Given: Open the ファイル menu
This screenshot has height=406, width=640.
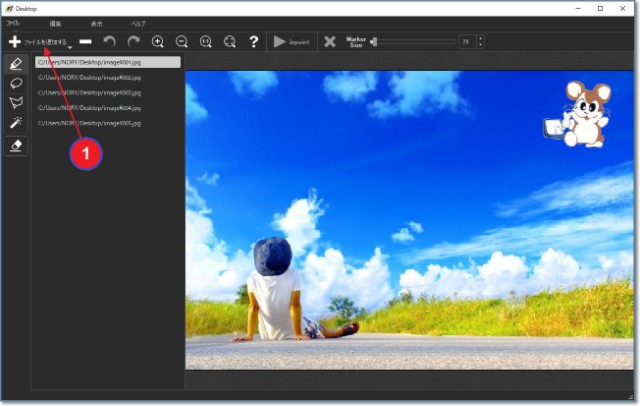Looking at the screenshot, I should 13,22.
